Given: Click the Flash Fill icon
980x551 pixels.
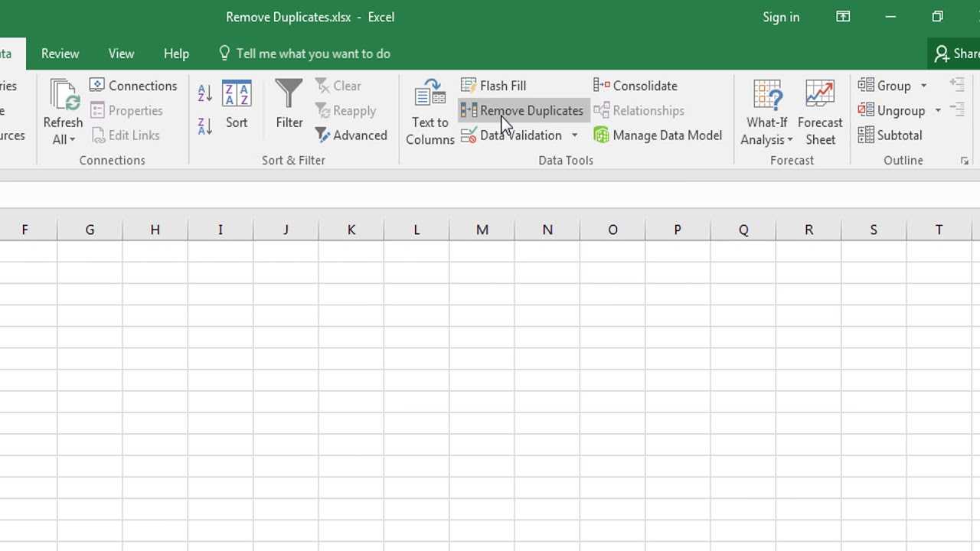Looking at the screenshot, I should 469,86.
